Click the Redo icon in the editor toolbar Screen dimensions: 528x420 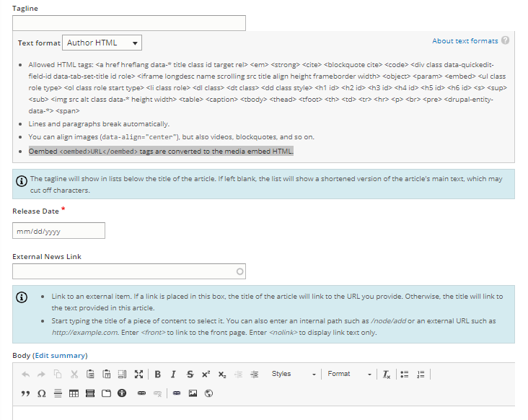[41, 375]
